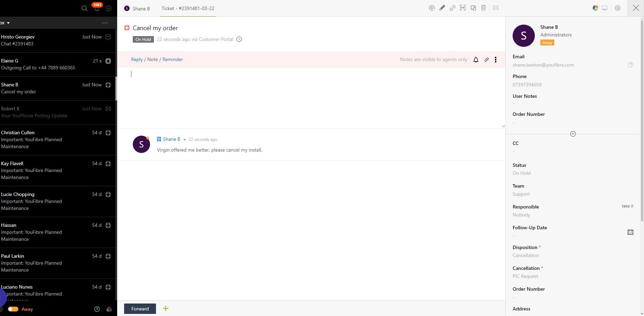Click the merge tickets icon in toolbar
This screenshot has height=316, width=644.
point(463,8)
